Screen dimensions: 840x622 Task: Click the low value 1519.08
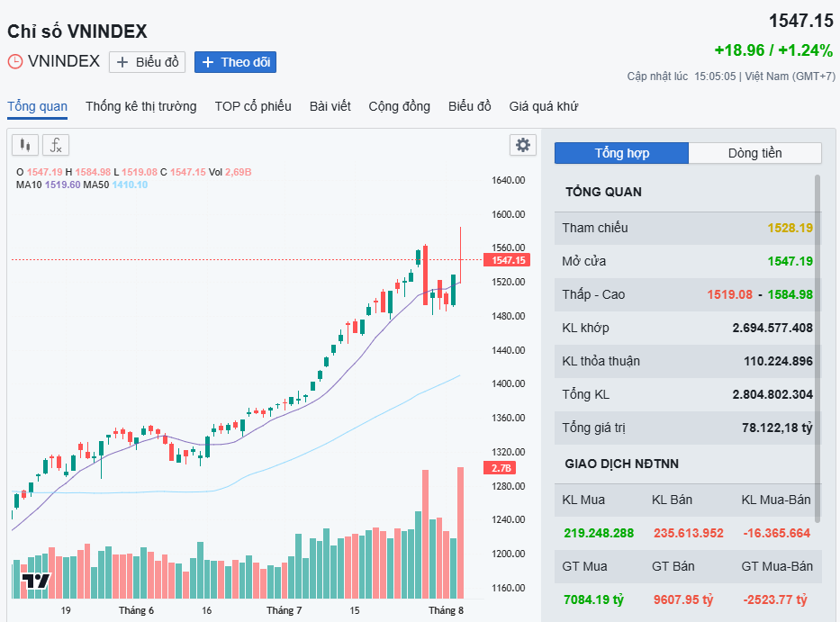click(729, 294)
